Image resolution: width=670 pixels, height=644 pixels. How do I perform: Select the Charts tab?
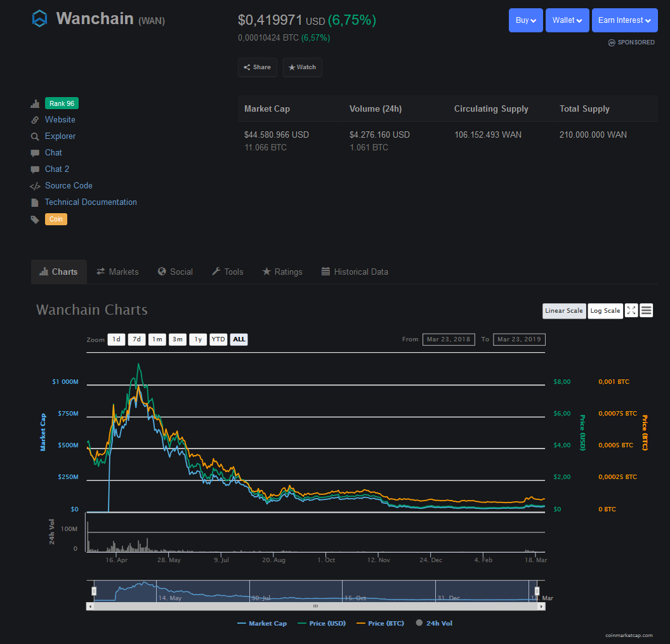coord(58,272)
